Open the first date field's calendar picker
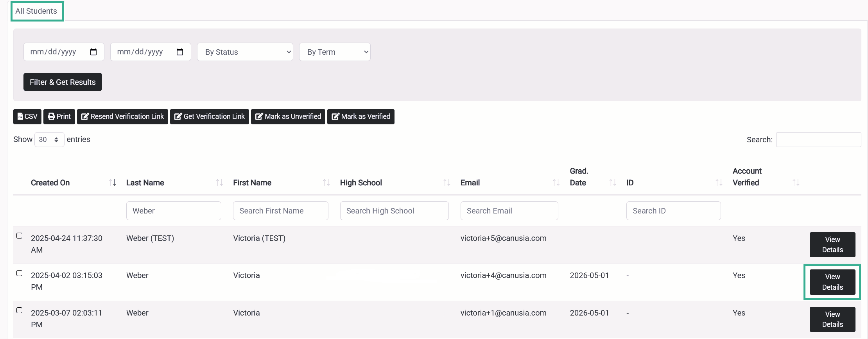The height and width of the screenshot is (339, 868). point(93,52)
